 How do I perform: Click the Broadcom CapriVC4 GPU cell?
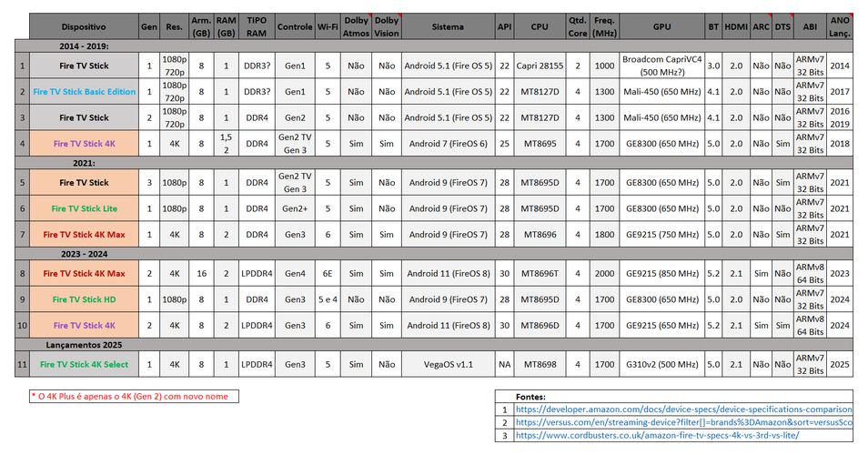tap(661, 66)
